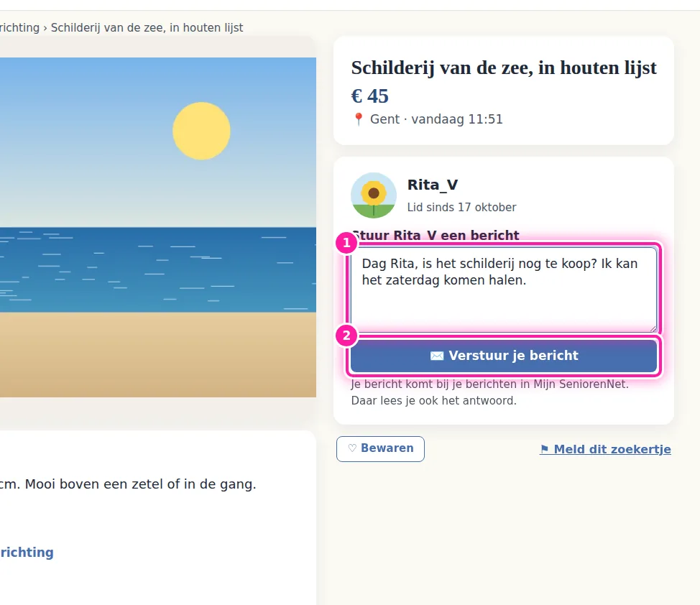The height and width of the screenshot is (605, 700).
Task: Click the location pin icon next to Gent
Action: click(x=358, y=119)
